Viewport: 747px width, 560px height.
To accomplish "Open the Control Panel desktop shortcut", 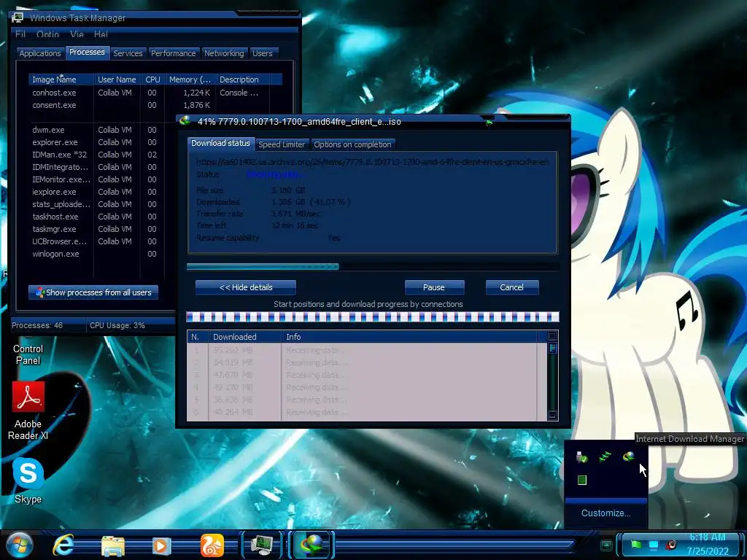I will click(28, 354).
